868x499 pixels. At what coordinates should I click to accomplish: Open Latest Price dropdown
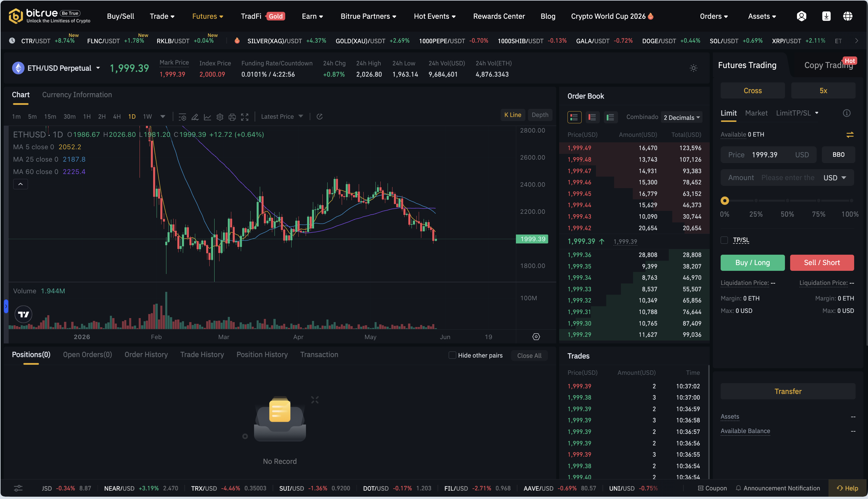[282, 116]
